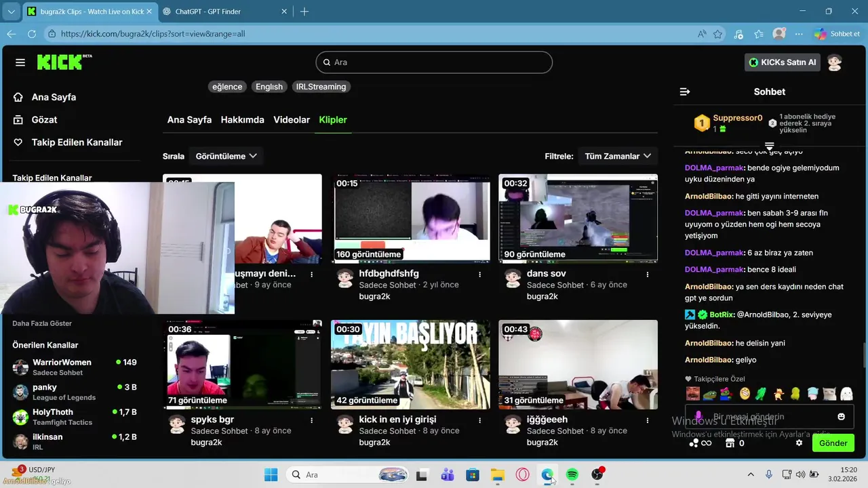
Task: Click the Gönder send button
Action: click(x=833, y=443)
